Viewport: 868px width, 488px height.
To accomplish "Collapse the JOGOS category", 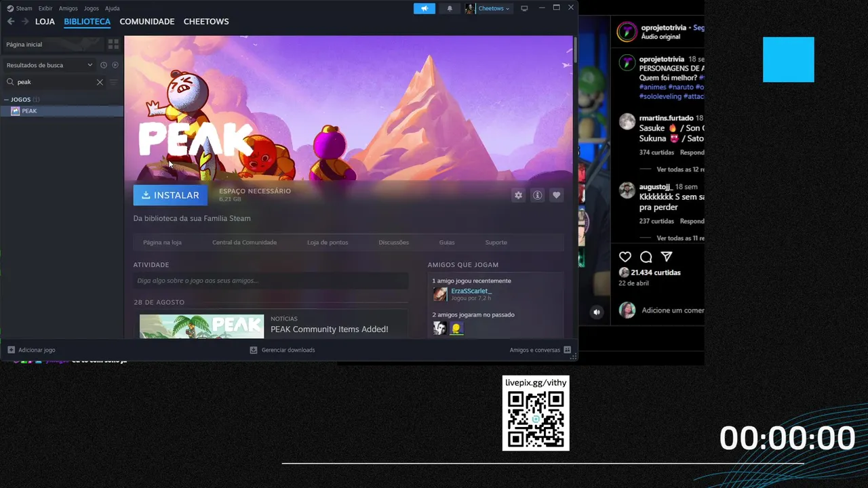I will [x=7, y=100].
